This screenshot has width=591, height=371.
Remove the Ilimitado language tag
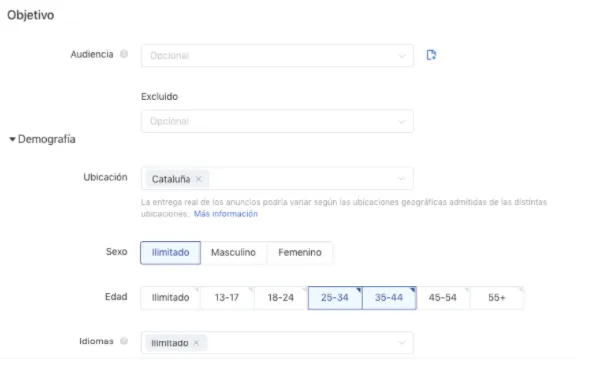196,343
